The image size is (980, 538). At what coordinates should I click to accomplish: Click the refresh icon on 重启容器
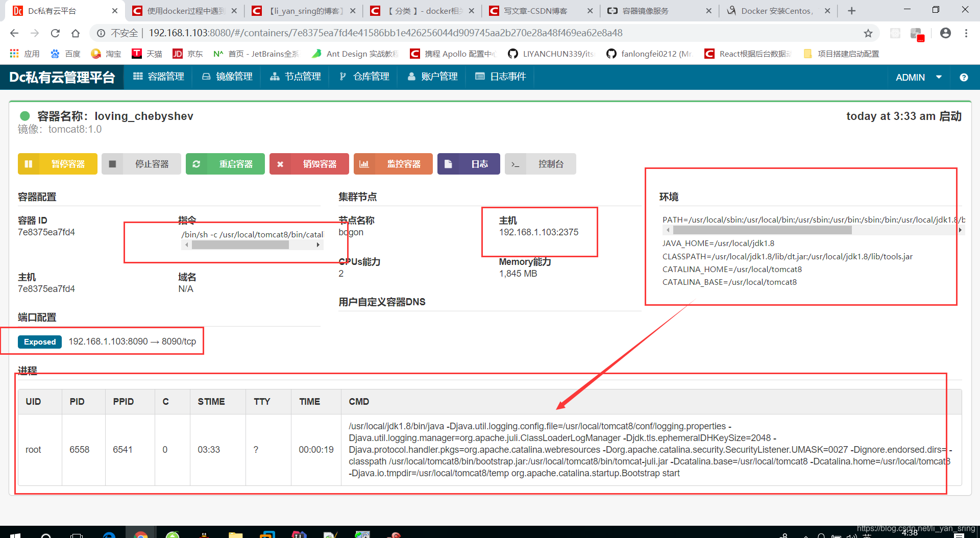click(x=197, y=164)
